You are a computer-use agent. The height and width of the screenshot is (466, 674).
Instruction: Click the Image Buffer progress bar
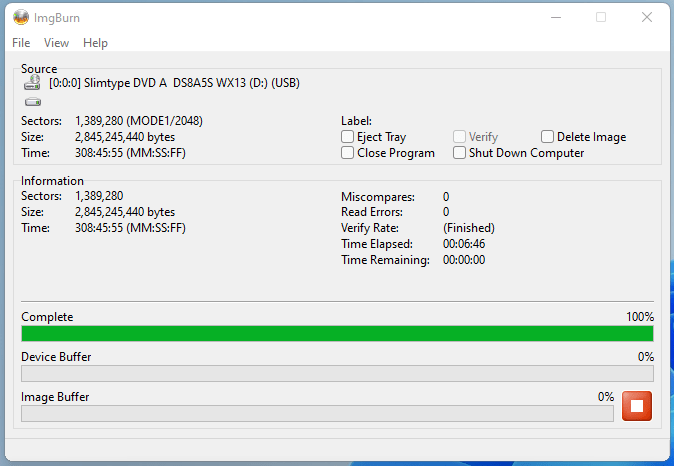coord(317,414)
